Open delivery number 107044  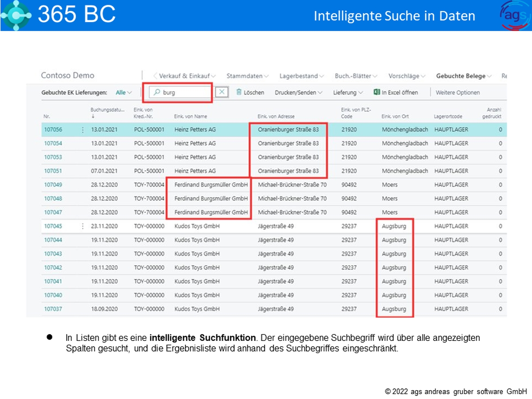(53, 240)
